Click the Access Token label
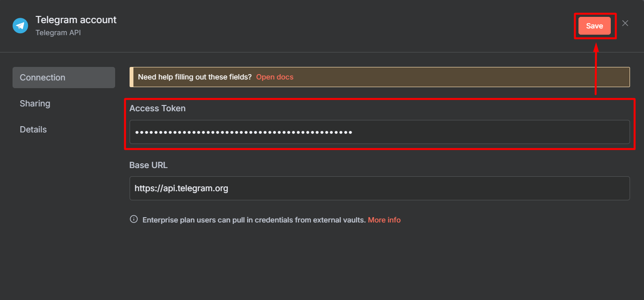 tap(158, 108)
